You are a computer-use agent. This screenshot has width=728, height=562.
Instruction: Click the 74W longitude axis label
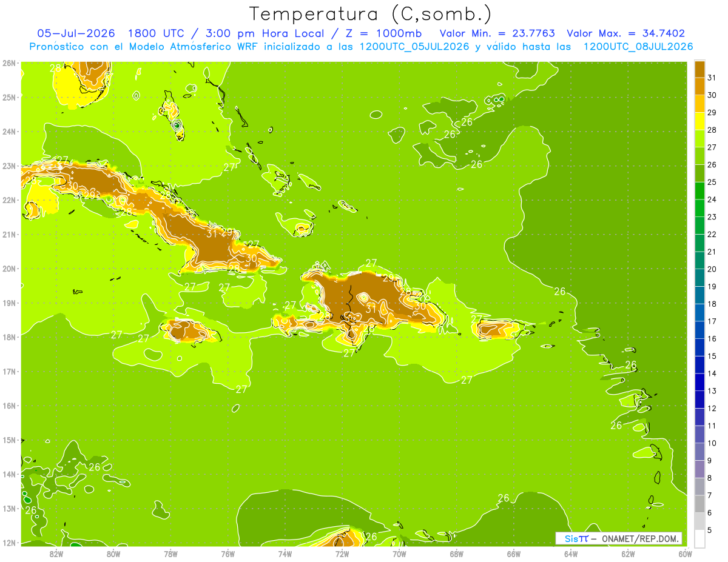285,554
